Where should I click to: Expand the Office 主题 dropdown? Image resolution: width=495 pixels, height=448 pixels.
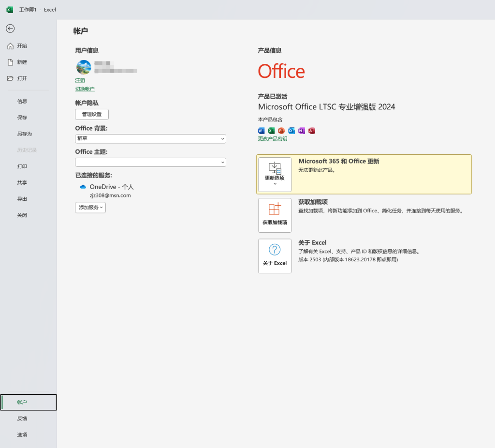150,162
